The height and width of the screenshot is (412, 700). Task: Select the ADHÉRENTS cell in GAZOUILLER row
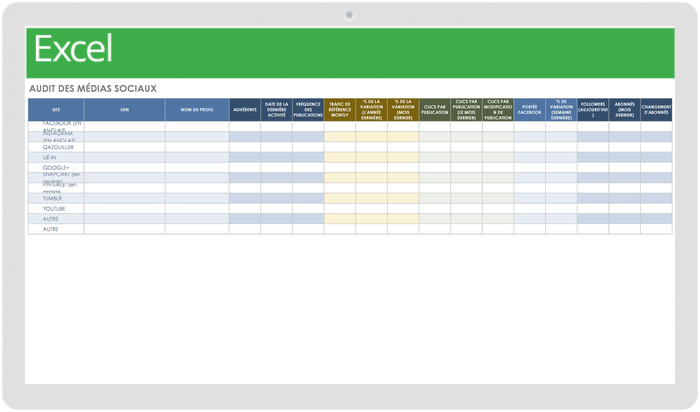coord(244,146)
